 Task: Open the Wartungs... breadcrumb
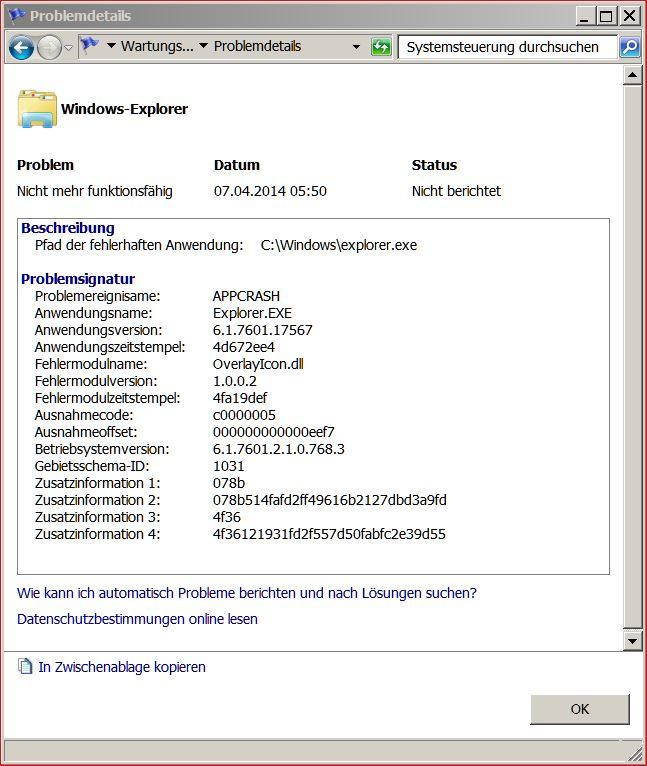tap(157, 46)
